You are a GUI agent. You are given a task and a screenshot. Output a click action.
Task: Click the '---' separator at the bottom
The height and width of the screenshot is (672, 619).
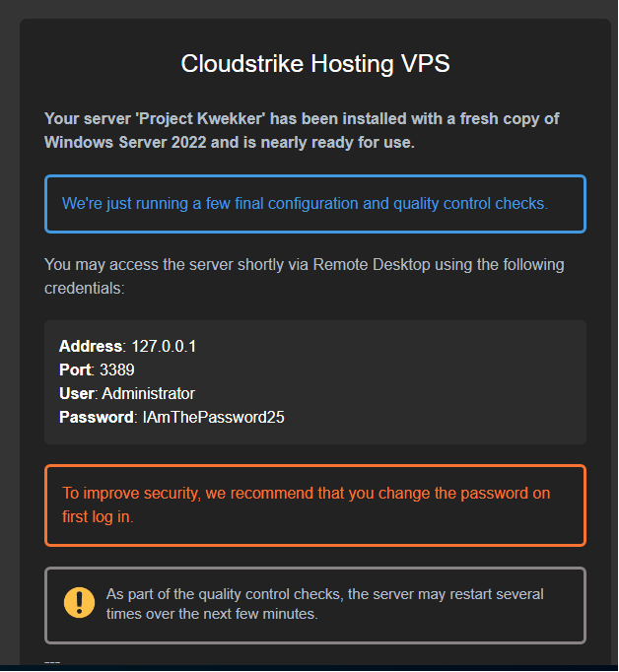(52, 661)
